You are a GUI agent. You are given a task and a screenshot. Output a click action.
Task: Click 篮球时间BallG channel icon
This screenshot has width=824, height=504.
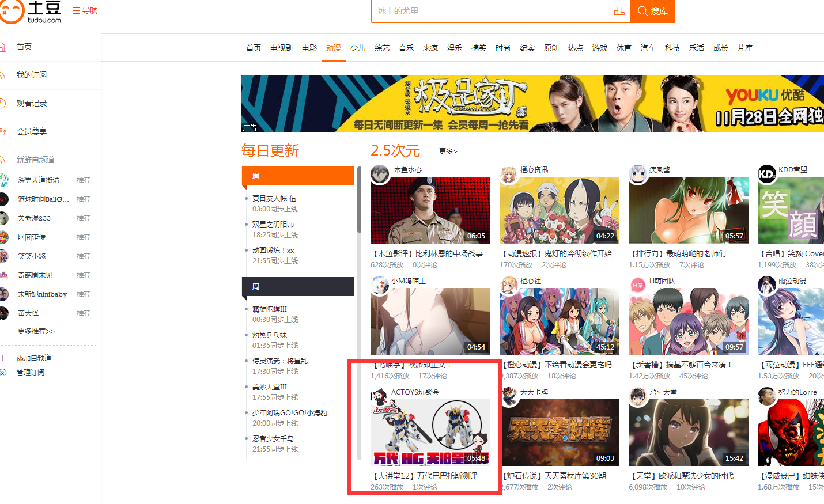[4, 199]
